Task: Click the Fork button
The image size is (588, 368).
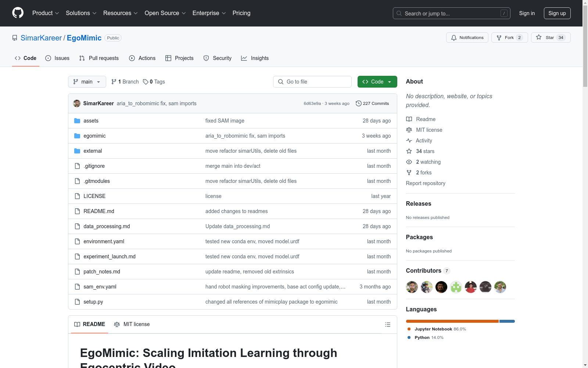Action: [x=510, y=38]
